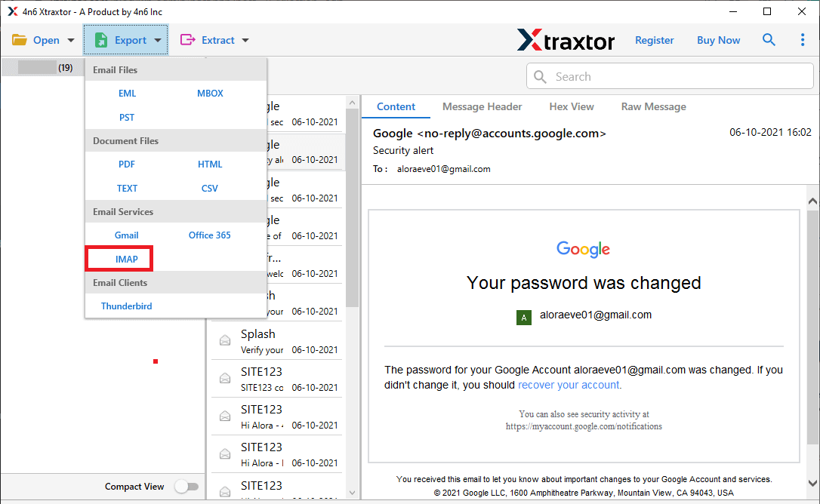Click the envelope icon beside Splash email
This screenshot has height=504, width=820.
[225, 340]
